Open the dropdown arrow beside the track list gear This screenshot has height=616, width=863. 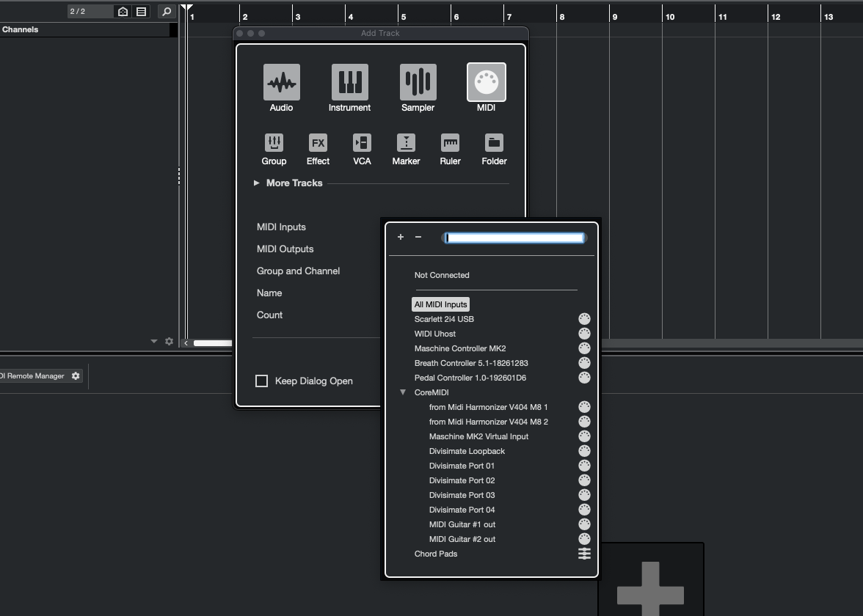154,342
